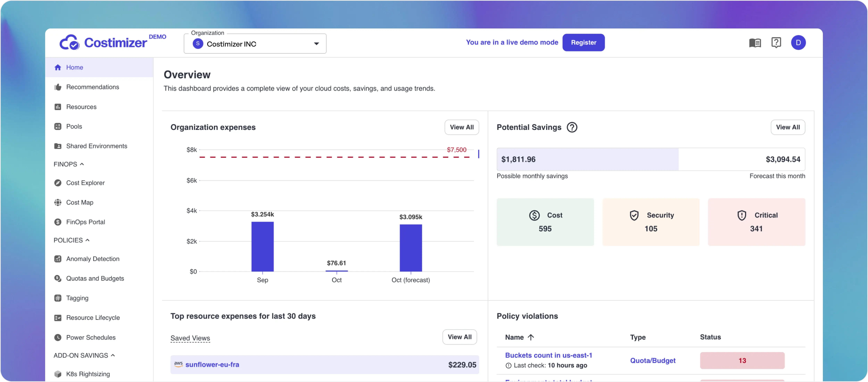Screen dimensions: 868x382
Task: Click View All for Organization expenses
Action: 461,127
